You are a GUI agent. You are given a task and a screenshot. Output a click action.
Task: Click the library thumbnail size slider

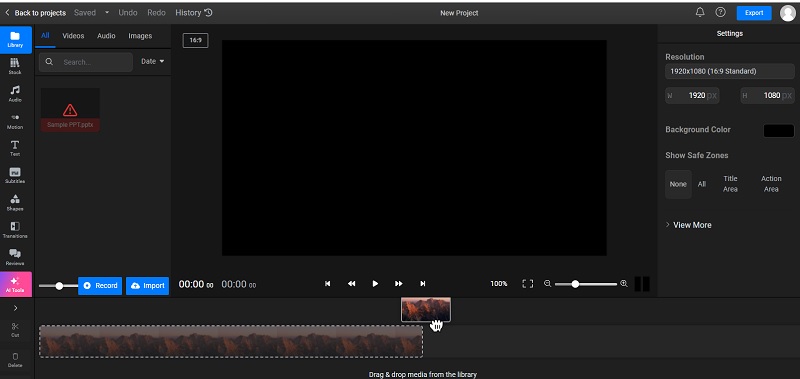tap(58, 286)
